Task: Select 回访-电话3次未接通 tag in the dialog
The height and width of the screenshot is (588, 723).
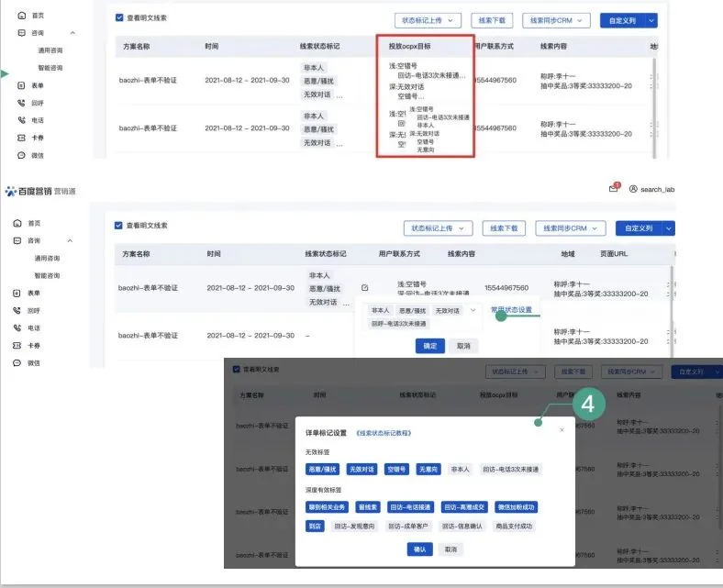Action: coord(510,470)
